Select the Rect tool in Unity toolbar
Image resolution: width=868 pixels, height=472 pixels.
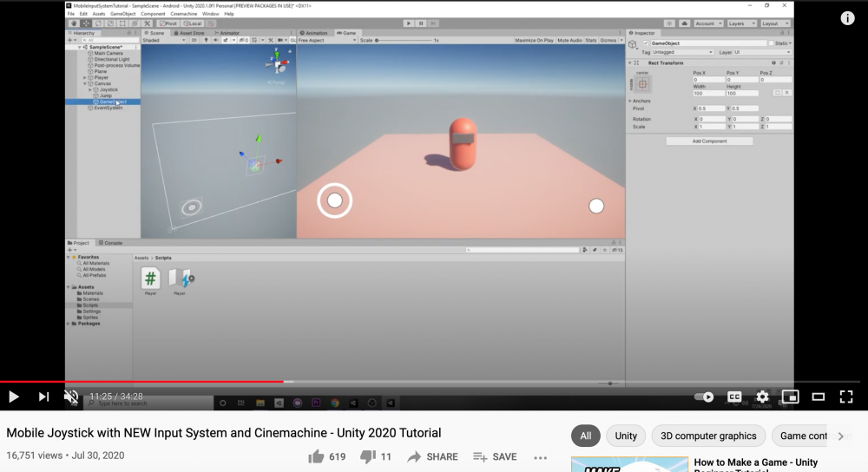point(122,23)
